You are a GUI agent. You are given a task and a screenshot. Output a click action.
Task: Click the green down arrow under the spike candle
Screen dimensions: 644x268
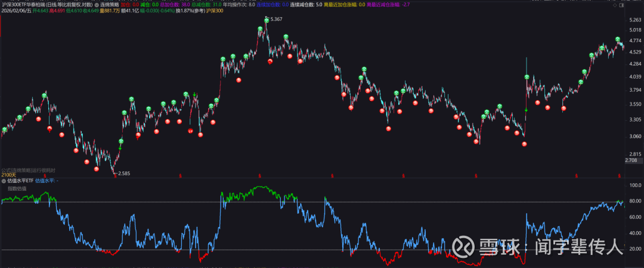click(526, 110)
